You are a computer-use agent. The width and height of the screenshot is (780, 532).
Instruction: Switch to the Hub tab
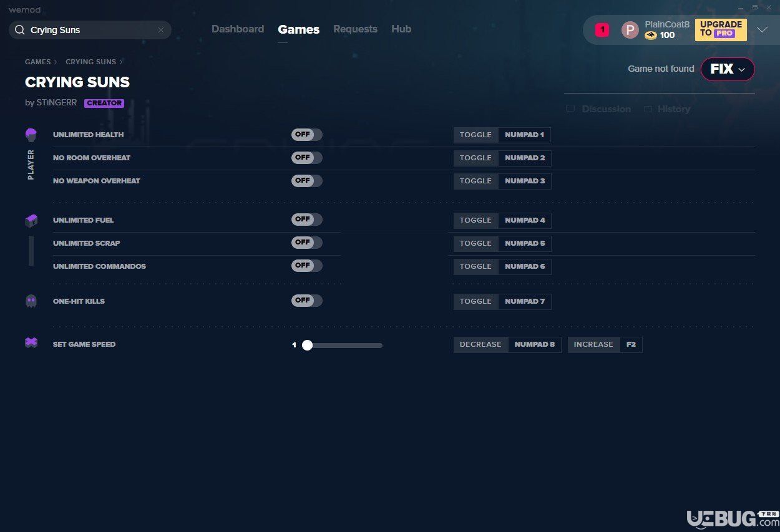coord(401,29)
